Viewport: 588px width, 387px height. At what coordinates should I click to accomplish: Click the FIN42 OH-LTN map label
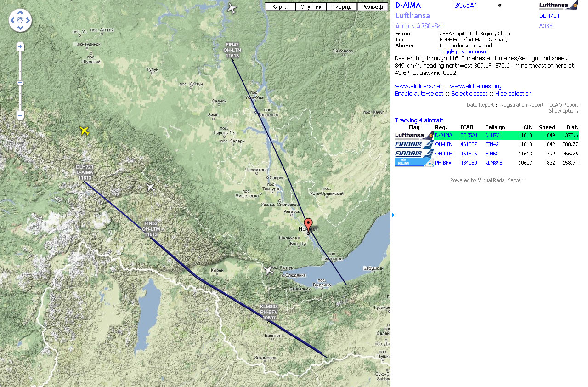[x=232, y=50]
